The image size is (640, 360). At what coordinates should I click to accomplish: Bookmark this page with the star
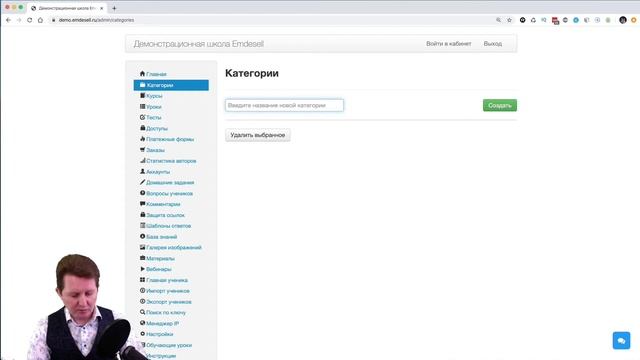tap(509, 20)
